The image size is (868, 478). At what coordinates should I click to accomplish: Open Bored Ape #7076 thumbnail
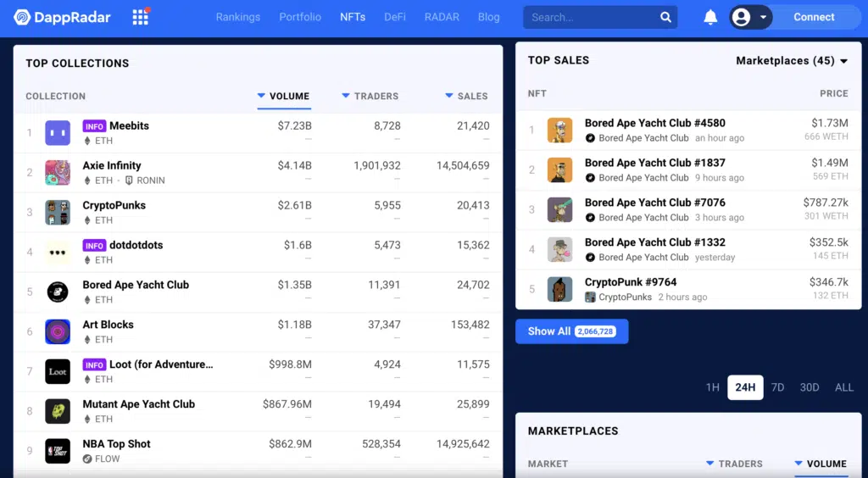click(x=559, y=209)
